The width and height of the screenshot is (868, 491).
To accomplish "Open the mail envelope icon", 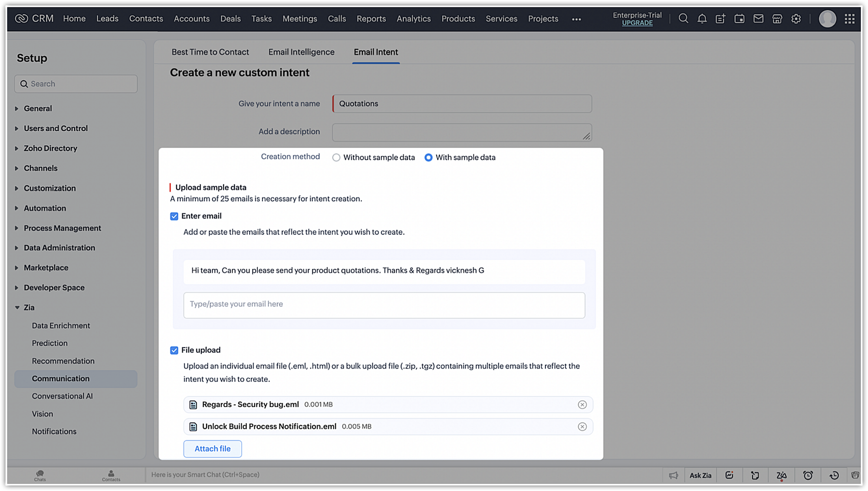I will coord(758,19).
